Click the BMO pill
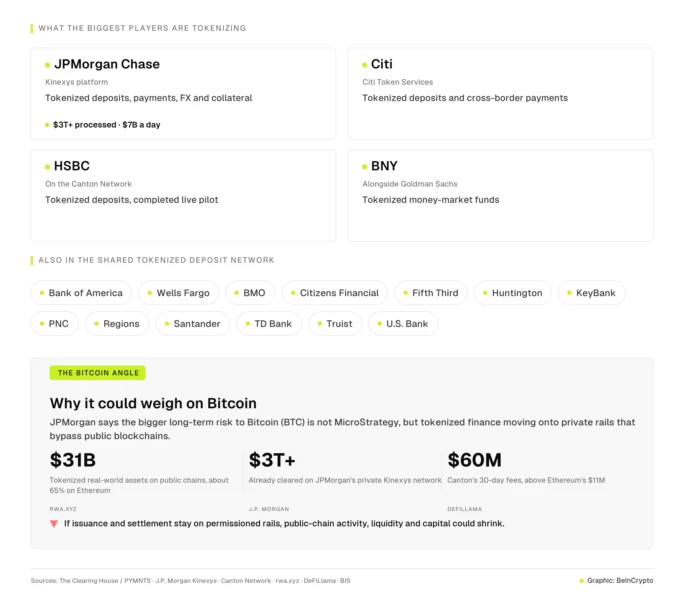The height and width of the screenshot is (600, 684). pos(250,293)
